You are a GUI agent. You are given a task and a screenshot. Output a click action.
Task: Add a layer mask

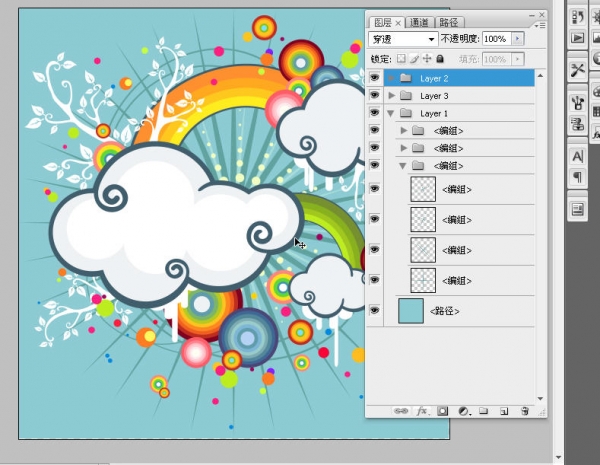(443, 411)
